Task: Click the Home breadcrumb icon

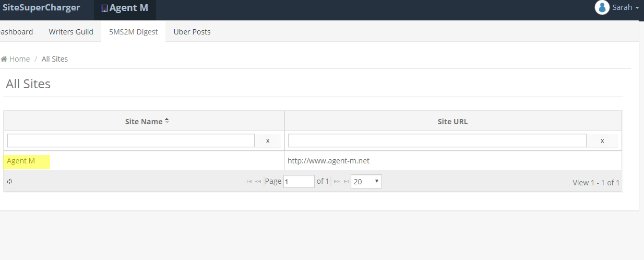Action: coord(4,59)
